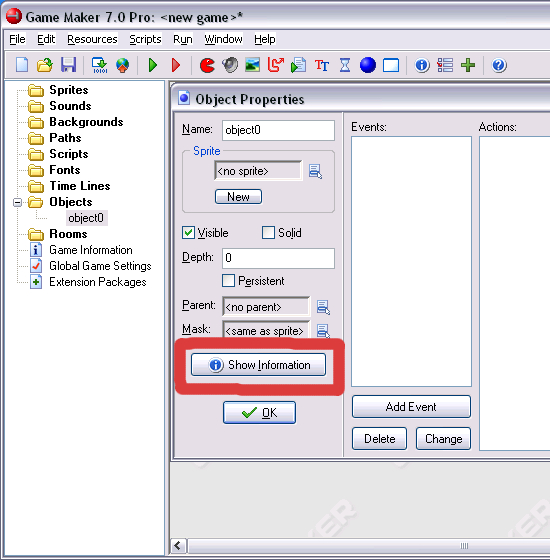Create a font with the TT icon
This screenshot has height=560, width=550.
point(322,65)
